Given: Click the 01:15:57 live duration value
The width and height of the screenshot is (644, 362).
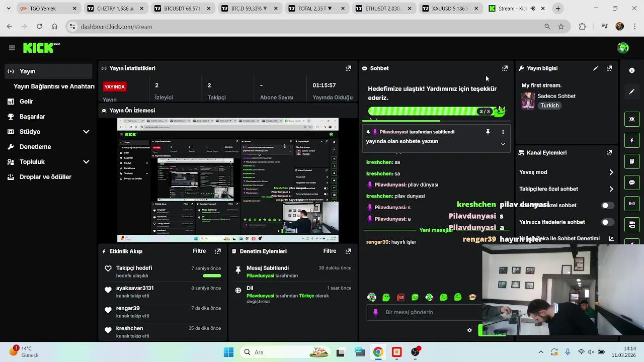Looking at the screenshot, I should point(324,85).
